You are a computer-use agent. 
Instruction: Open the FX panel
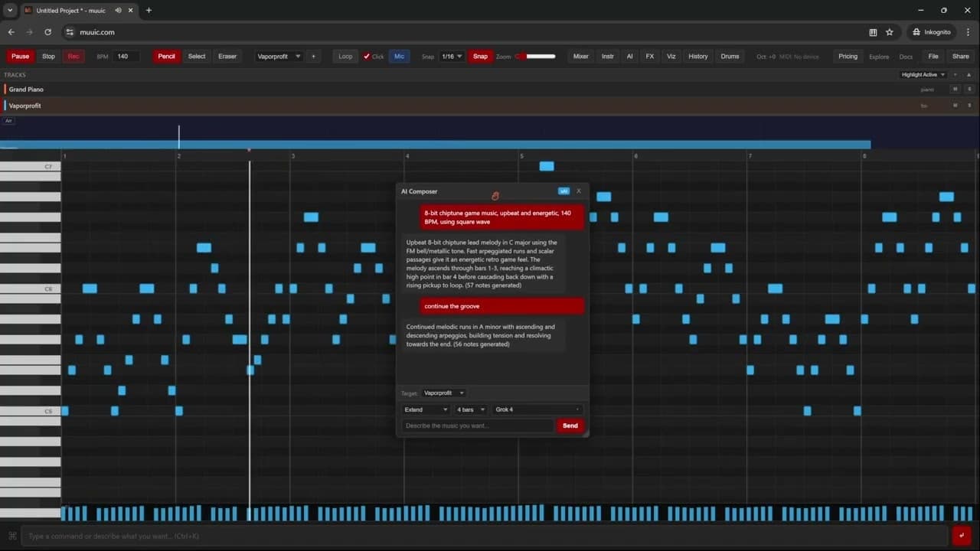pyautogui.click(x=649, y=56)
